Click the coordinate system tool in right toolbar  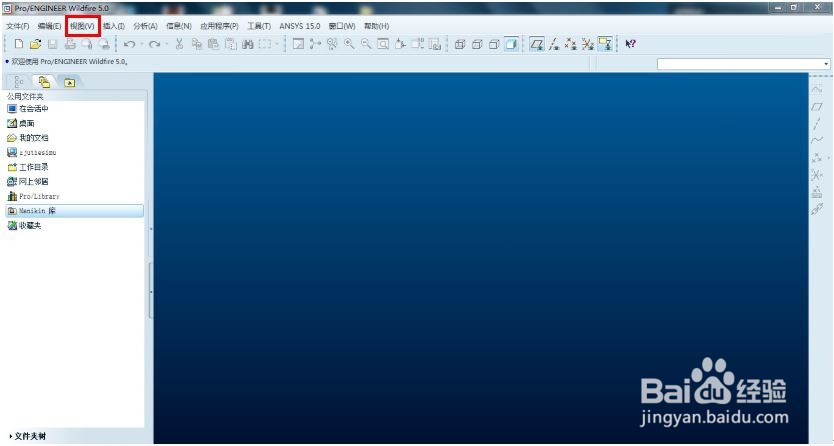(816, 175)
